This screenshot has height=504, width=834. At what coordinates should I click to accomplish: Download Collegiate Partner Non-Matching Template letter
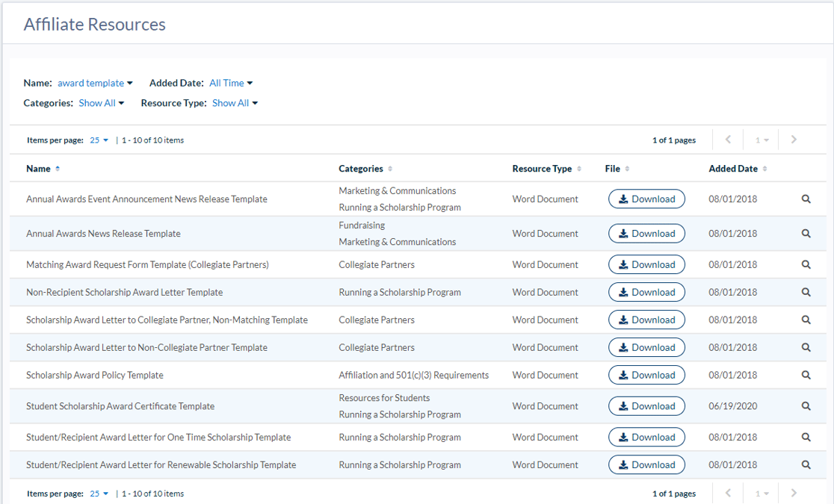pyautogui.click(x=646, y=320)
